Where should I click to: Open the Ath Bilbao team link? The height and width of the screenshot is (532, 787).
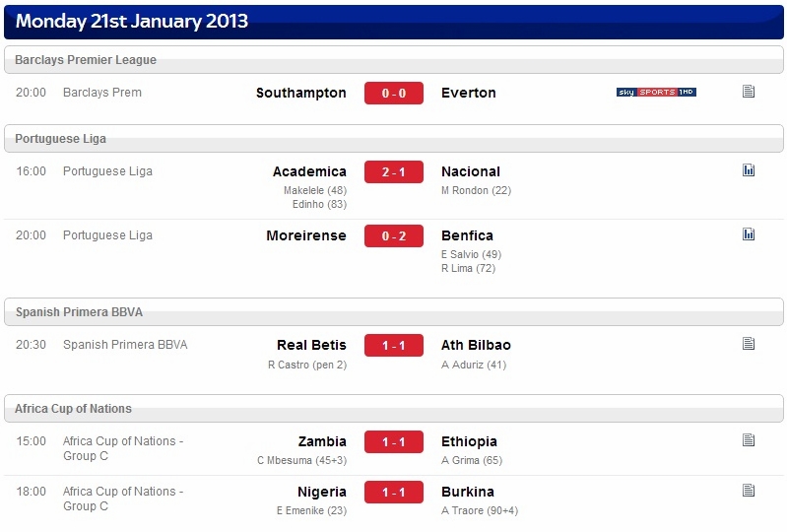click(x=476, y=345)
